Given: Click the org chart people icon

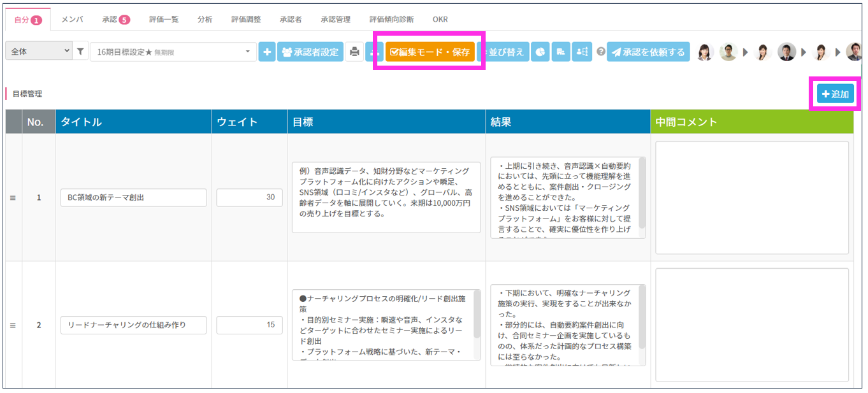Looking at the screenshot, I should click(x=582, y=52).
